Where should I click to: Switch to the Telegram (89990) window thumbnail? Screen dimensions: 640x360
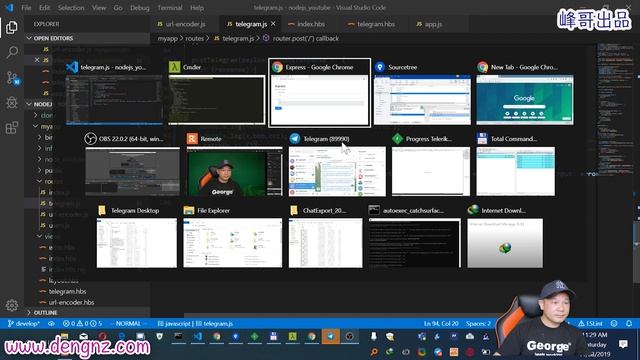point(337,164)
